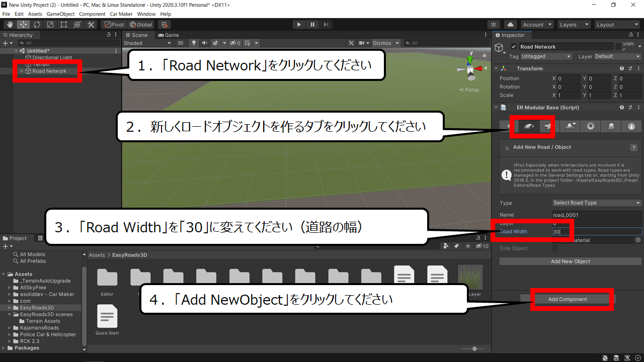Open the Car Maker menu
This screenshot has height=362, width=644.
[x=121, y=14]
